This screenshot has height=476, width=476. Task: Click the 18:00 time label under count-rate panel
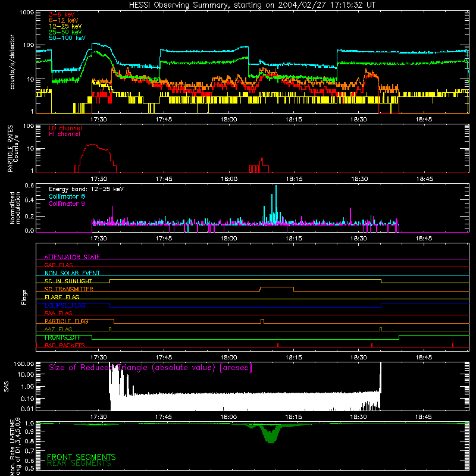[228, 120]
